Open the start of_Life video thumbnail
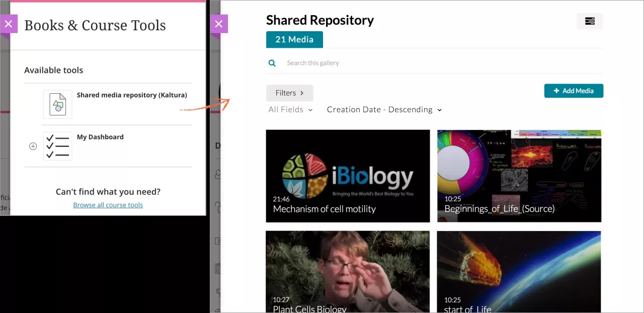Screen dimensions: 644x313 519,272
